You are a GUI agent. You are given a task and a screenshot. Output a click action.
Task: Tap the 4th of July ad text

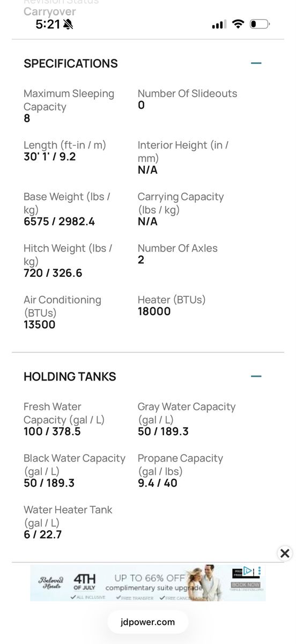point(84,581)
